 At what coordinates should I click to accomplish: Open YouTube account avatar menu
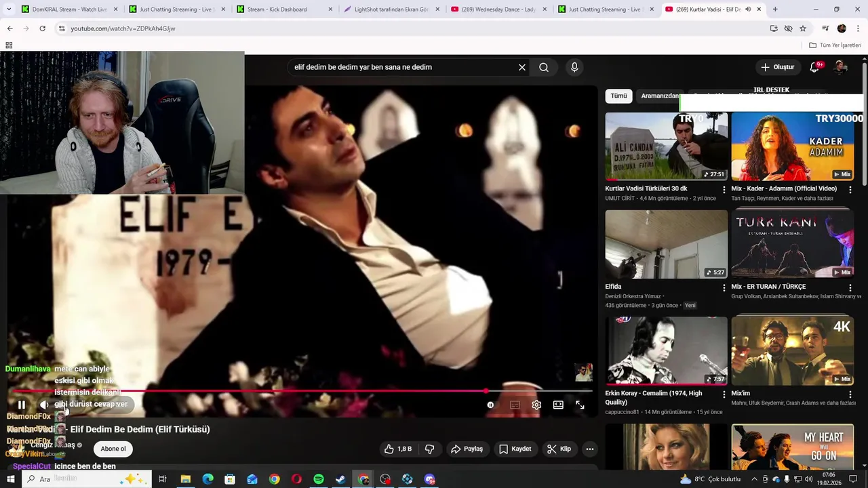(841, 67)
